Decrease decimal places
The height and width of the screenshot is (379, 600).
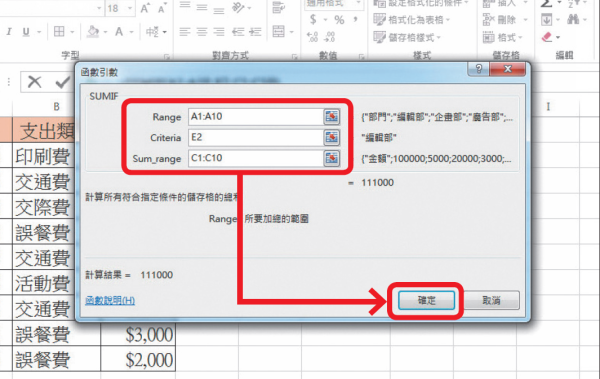pyautogui.click(x=329, y=37)
